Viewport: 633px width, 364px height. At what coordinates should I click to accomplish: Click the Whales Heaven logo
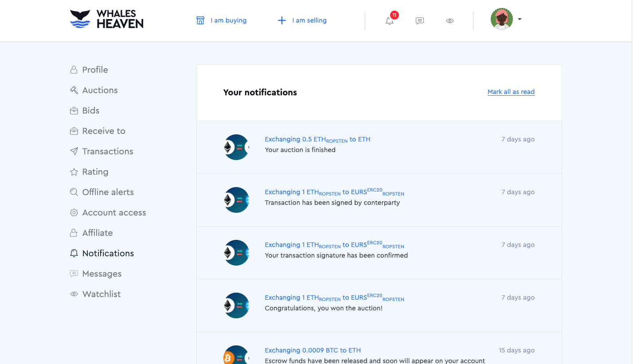click(106, 19)
